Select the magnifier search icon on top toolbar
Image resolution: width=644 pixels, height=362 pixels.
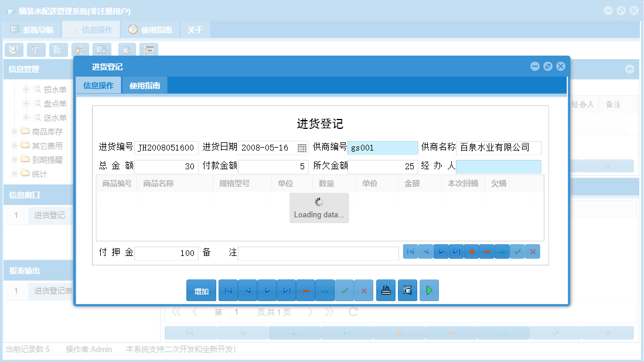[14, 50]
